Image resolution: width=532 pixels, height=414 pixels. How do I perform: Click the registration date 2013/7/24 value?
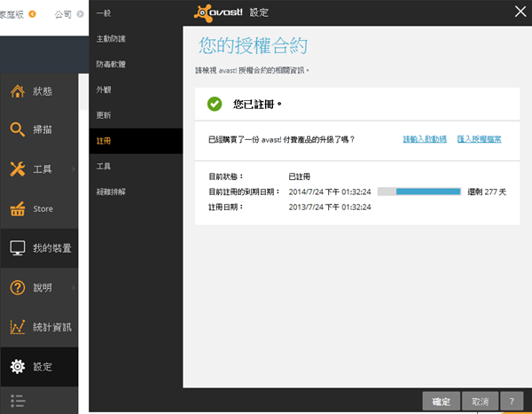330,207
